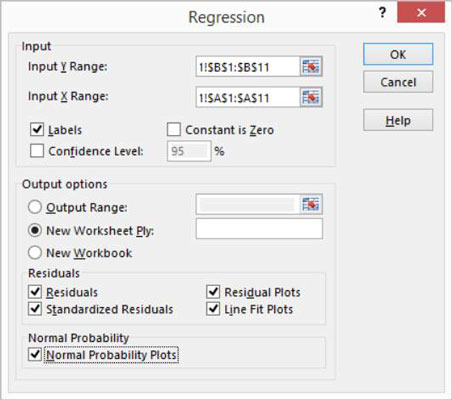Confirm regression settings with OK
Image resolution: width=452 pixels, height=400 pixels.
click(x=398, y=54)
